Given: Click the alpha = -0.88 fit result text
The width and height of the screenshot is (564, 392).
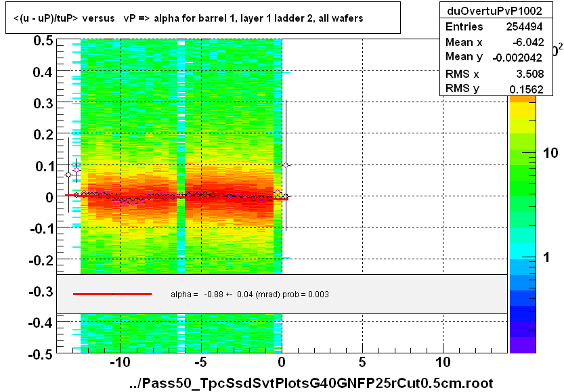Looking at the screenshot, I should pyautogui.click(x=250, y=295).
